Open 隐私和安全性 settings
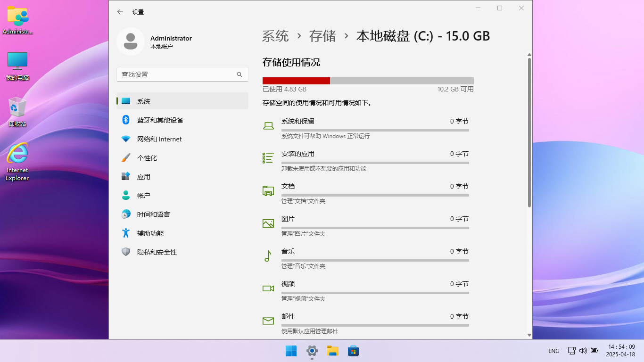This screenshot has height=362, width=644. pos(182,252)
